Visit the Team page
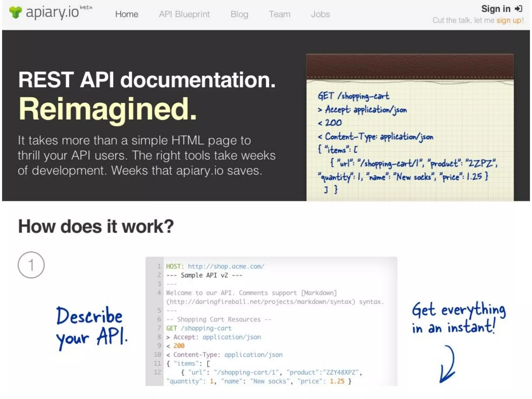The width and height of the screenshot is (532, 399). point(280,14)
